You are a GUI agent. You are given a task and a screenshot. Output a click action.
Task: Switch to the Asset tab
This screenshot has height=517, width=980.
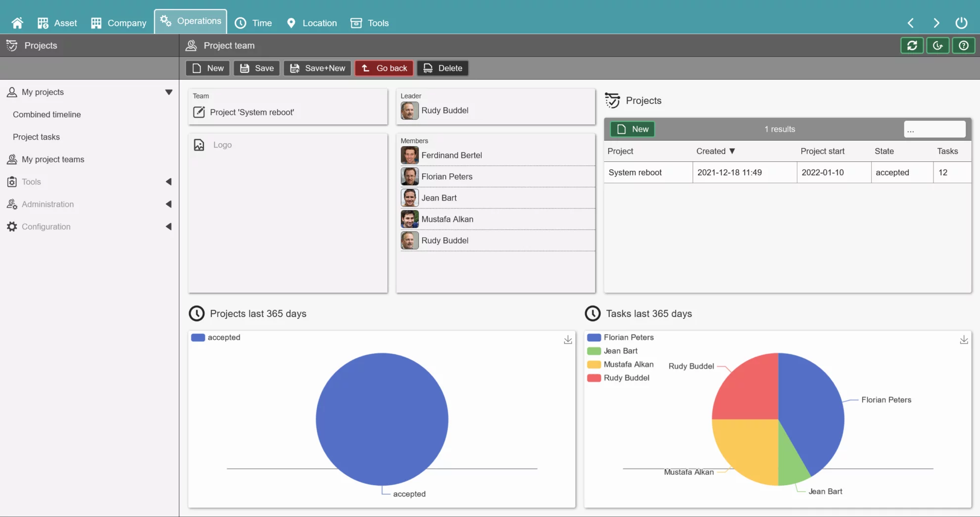tap(56, 23)
